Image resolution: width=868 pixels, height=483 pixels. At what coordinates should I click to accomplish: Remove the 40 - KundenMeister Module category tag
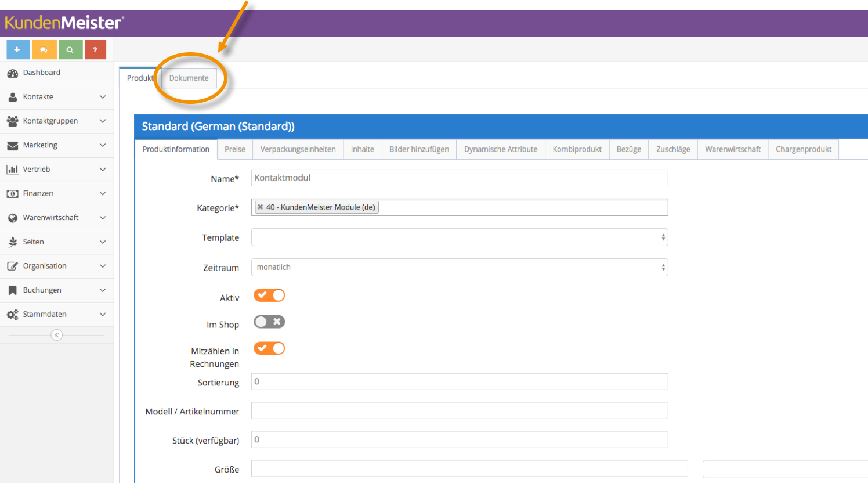260,207
